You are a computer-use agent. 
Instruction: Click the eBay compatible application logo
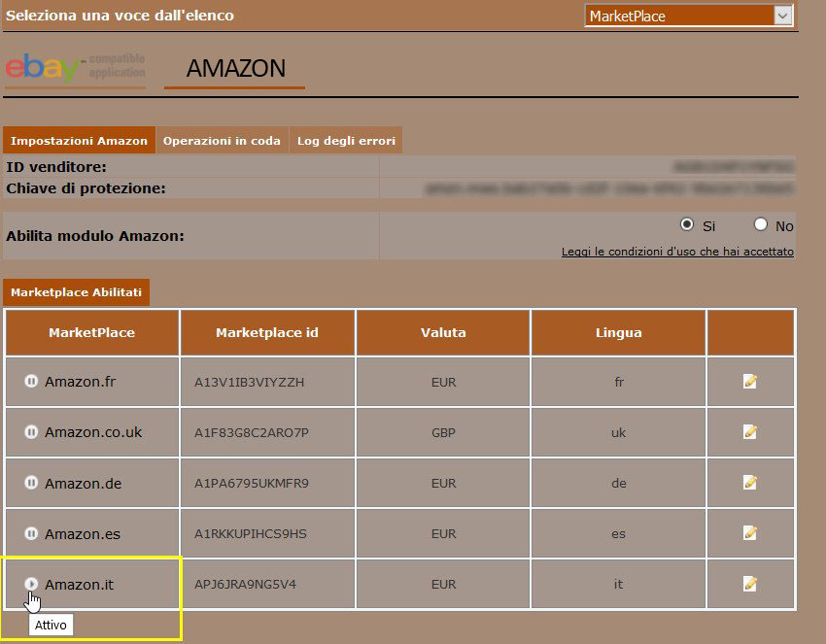75,68
